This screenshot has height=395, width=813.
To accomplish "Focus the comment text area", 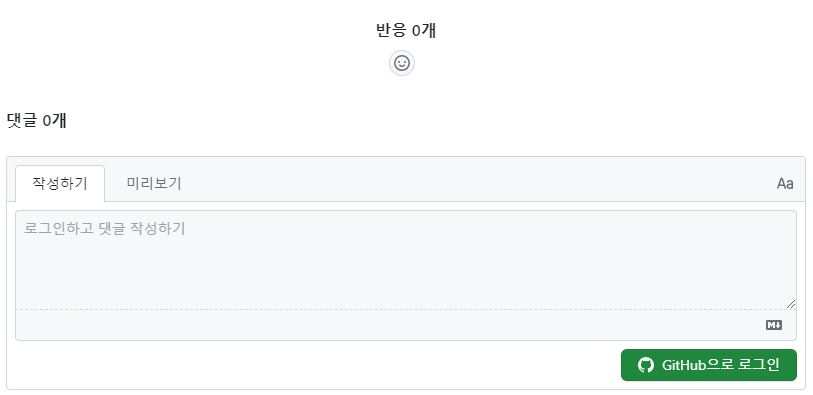I will pos(406,260).
